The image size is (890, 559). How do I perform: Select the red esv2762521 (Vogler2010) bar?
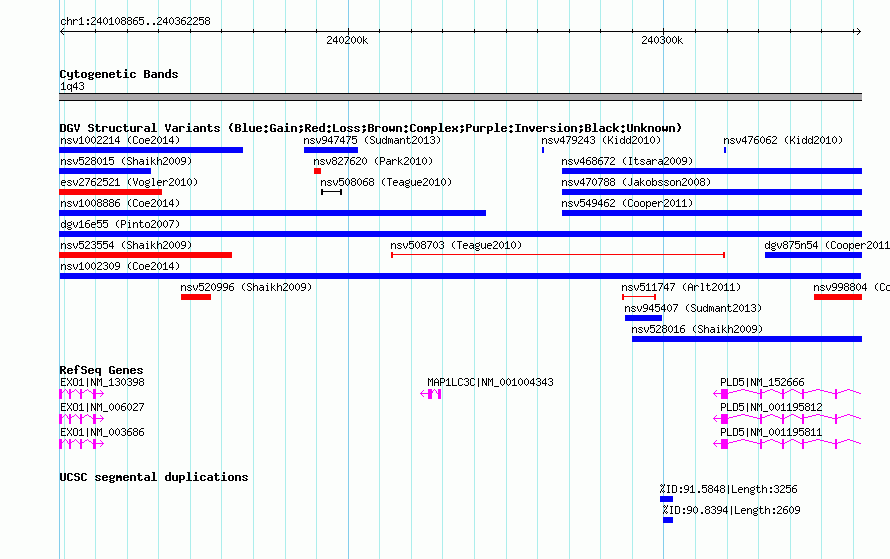tap(111, 192)
